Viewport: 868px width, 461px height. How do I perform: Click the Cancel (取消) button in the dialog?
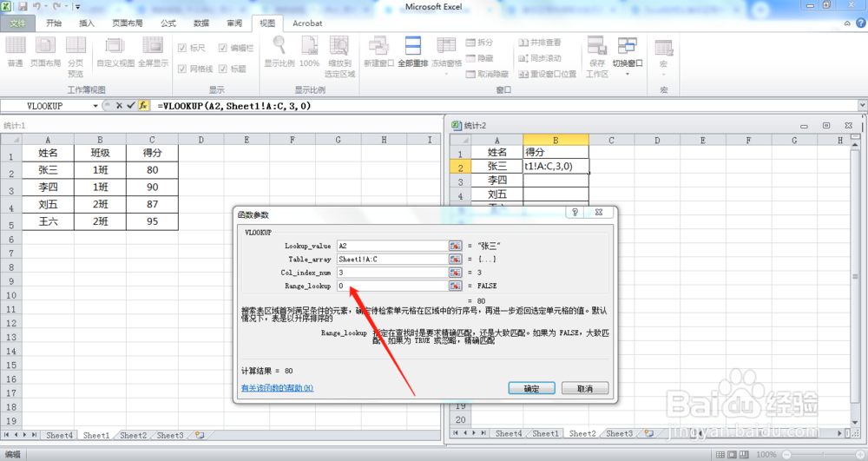tap(585, 388)
